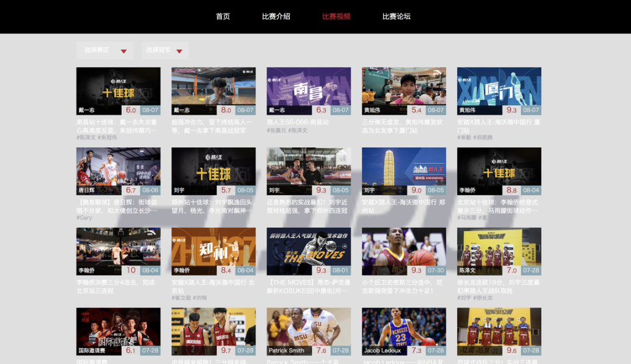Expand the 选择赛区 dropdown

105,51
